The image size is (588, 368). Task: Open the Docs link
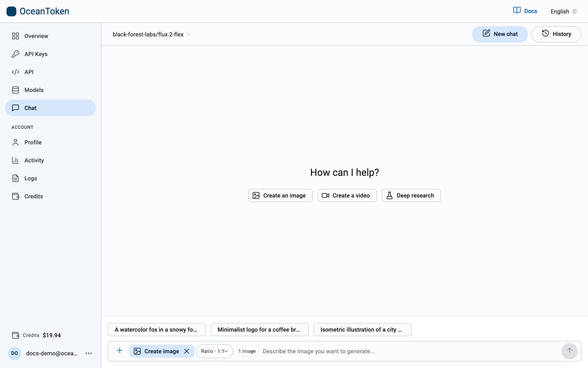[525, 11]
